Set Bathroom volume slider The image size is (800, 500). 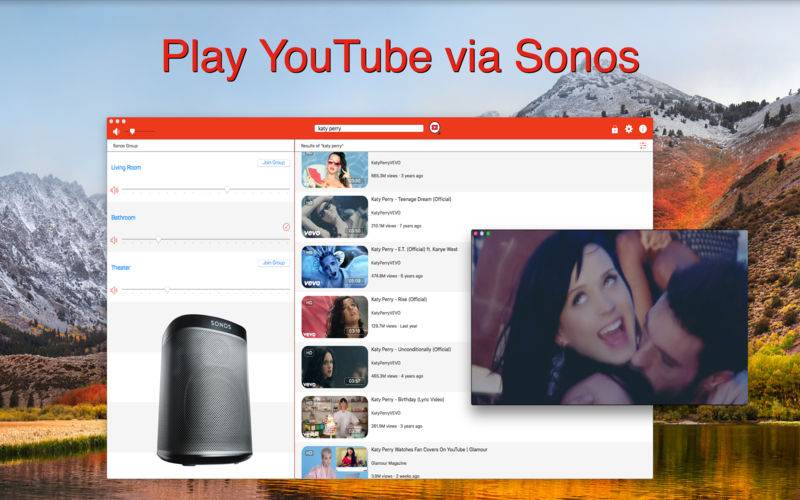coord(206,239)
